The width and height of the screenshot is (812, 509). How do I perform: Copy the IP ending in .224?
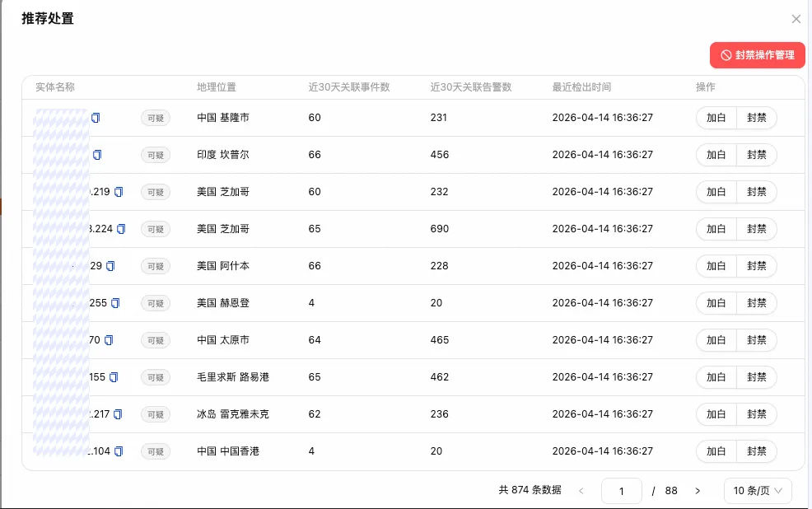(121, 229)
